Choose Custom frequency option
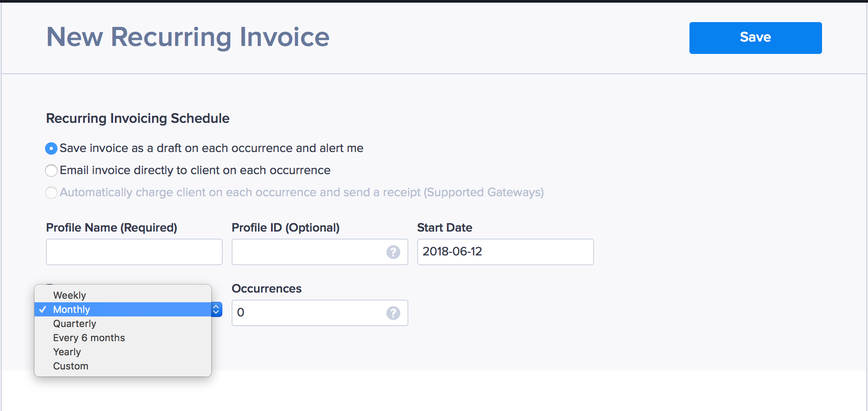 coord(123,366)
